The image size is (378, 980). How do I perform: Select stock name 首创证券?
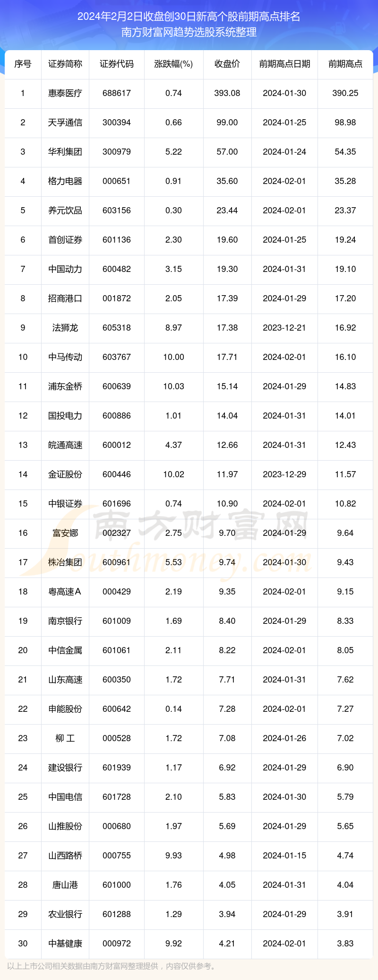[x=65, y=240]
